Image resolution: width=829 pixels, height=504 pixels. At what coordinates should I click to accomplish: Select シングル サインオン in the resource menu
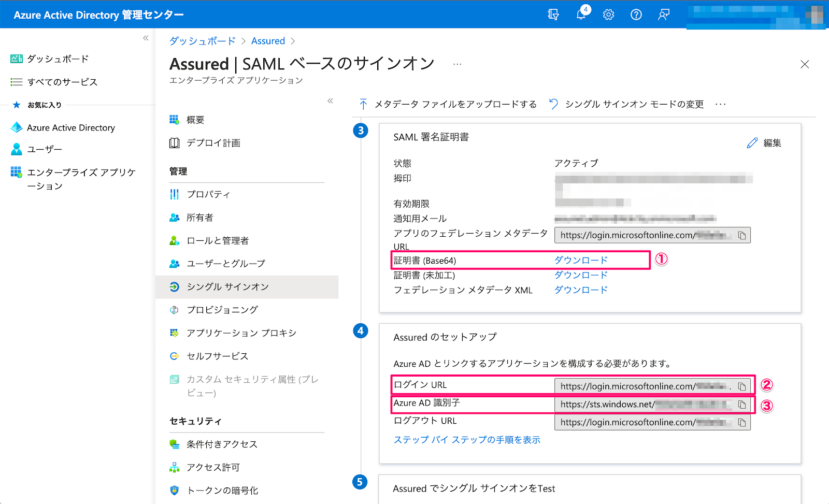pos(247,286)
